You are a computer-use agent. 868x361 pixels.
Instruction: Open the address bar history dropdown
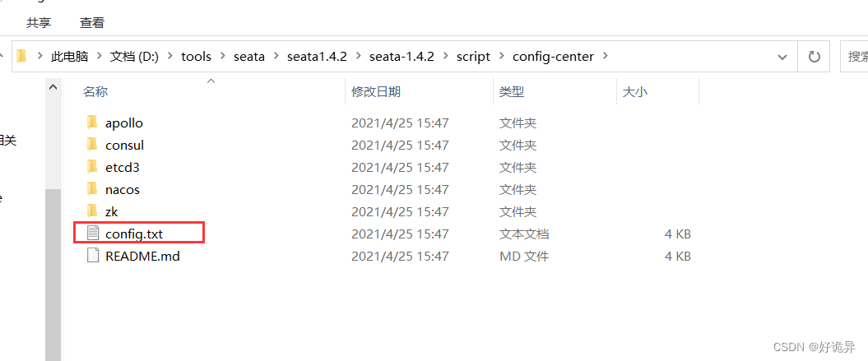782,57
